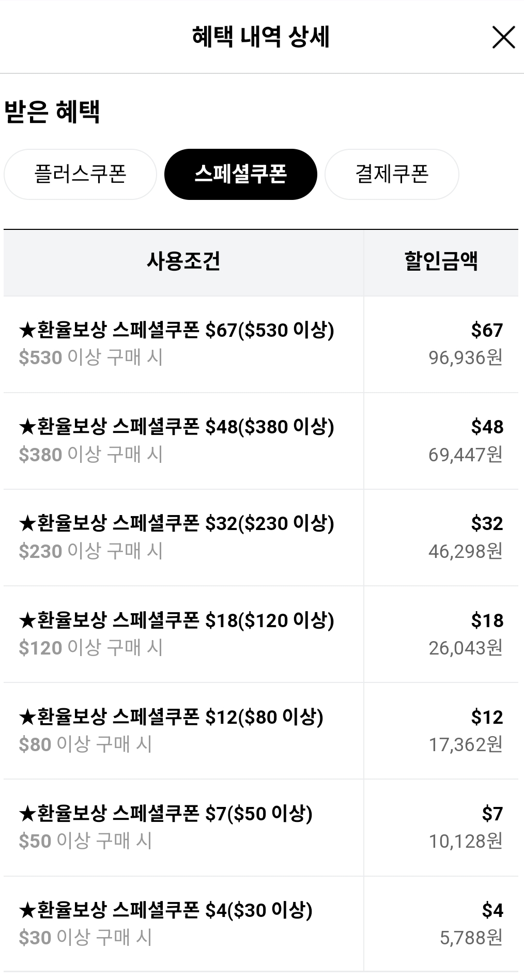This screenshot has height=980, width=524.
Task: Select the $7 coupon for $50 이상
Action: [165, 814]
